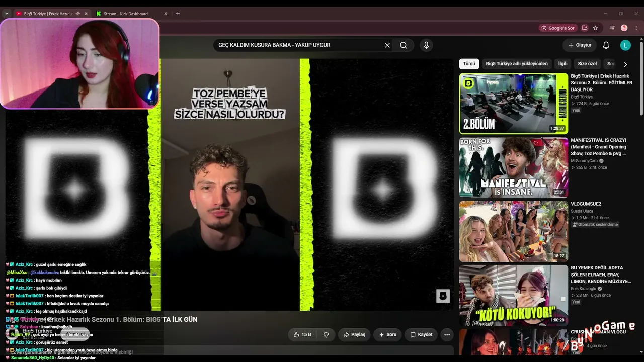Screen dimensions: 644x362
Task: Show more filter chips with the arrow
Action: tap(625, 64)
